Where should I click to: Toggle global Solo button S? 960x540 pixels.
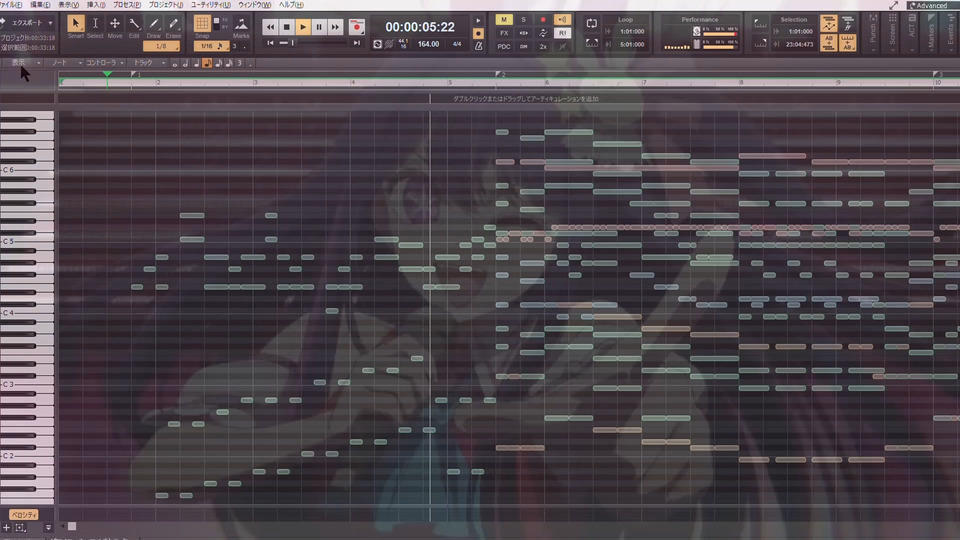point(523,20)
